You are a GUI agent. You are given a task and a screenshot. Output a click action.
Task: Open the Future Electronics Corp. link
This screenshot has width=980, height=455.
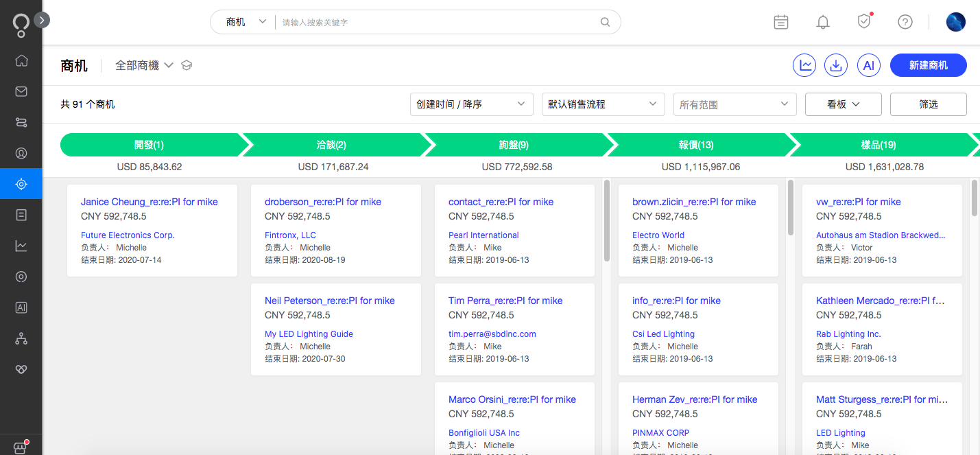[x=128, y=235]
